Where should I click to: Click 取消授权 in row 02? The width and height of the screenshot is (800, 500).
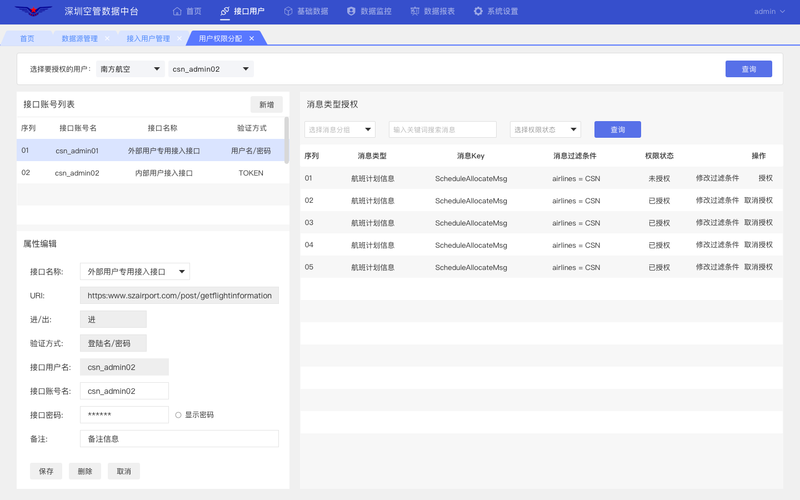(758, 201)
